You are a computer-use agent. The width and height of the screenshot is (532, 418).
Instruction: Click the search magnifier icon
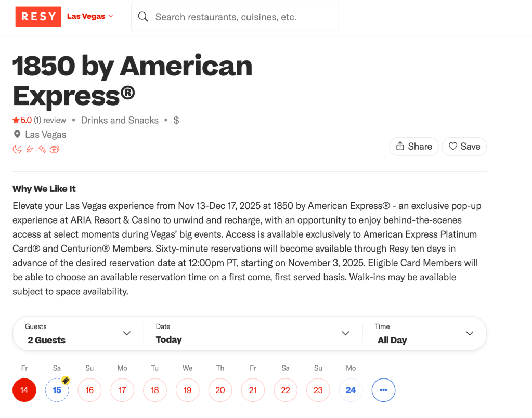click(x=143, y=17)
